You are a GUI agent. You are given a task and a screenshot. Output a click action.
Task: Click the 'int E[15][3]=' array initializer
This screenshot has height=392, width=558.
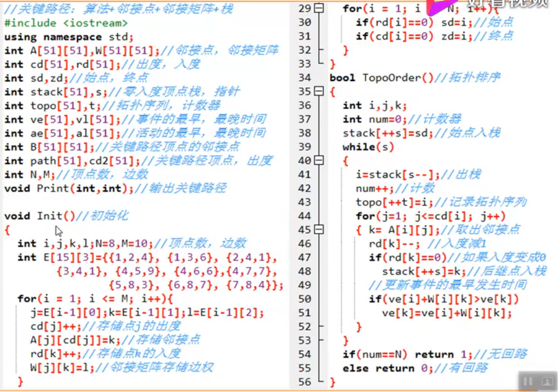[x=60, y=258]
